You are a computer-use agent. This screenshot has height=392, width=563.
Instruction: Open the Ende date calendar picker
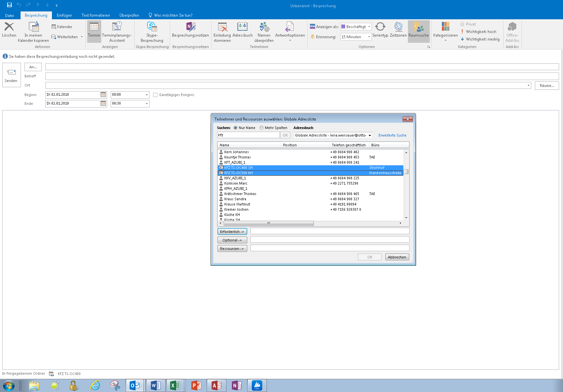[103, 104]
